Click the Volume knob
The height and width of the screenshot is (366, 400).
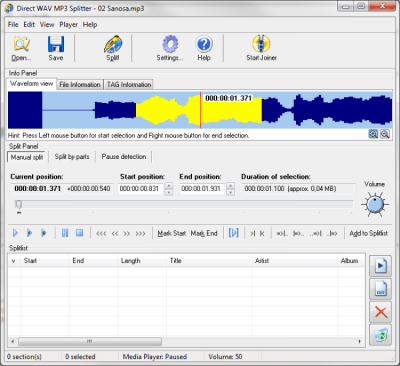coord(375,204)
